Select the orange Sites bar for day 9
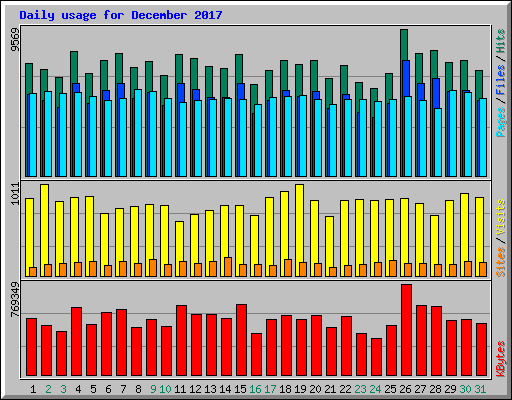 [x=153, y=268]
